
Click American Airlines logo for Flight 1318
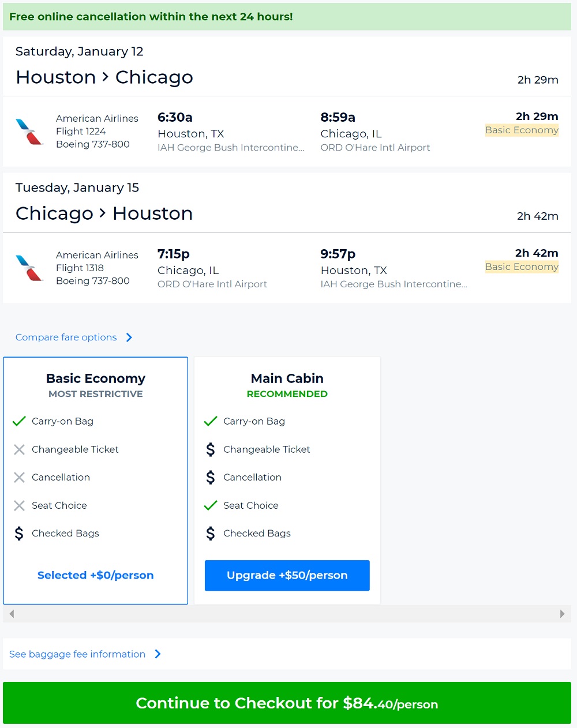(x=29, y=268)
